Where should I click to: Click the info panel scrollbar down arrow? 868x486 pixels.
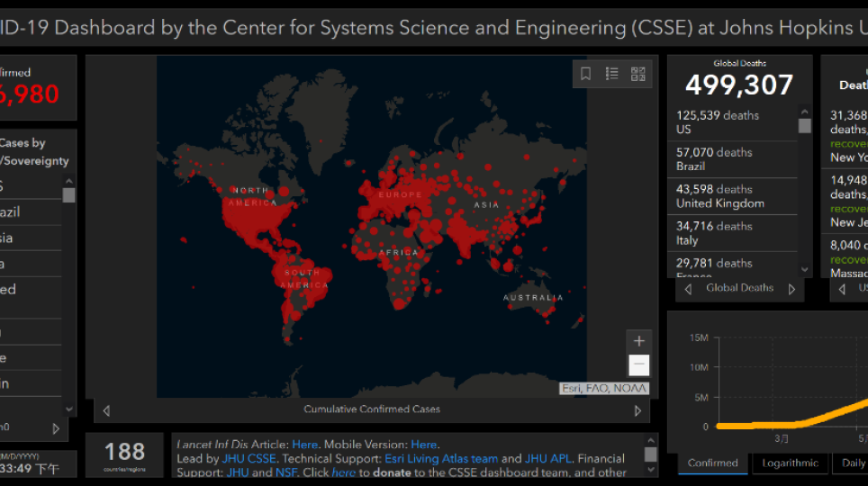pyautogui.click(x=651, y=471)
